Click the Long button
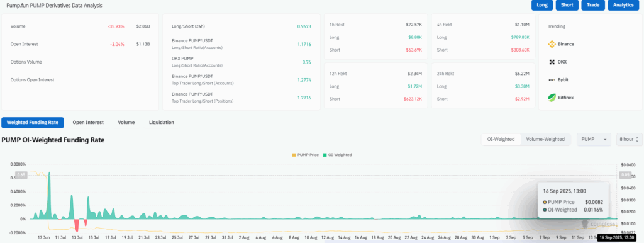644x243 pixels. [541, 5]
